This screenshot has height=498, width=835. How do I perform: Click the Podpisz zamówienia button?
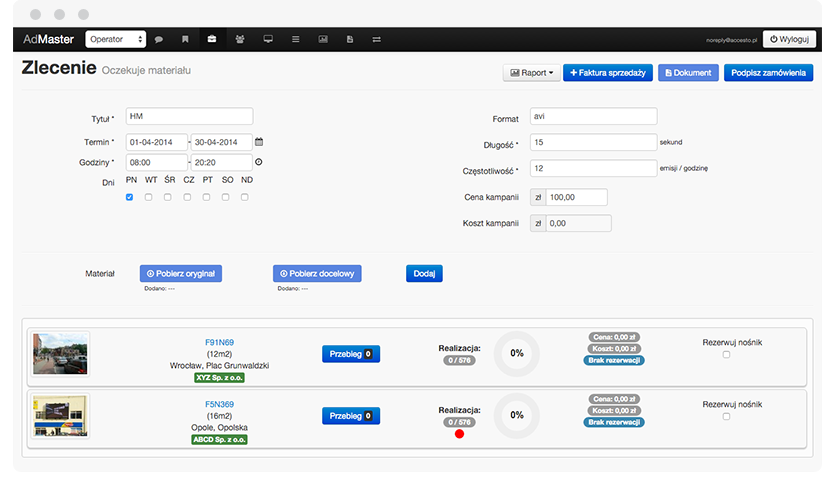click(x=768, y=73)
